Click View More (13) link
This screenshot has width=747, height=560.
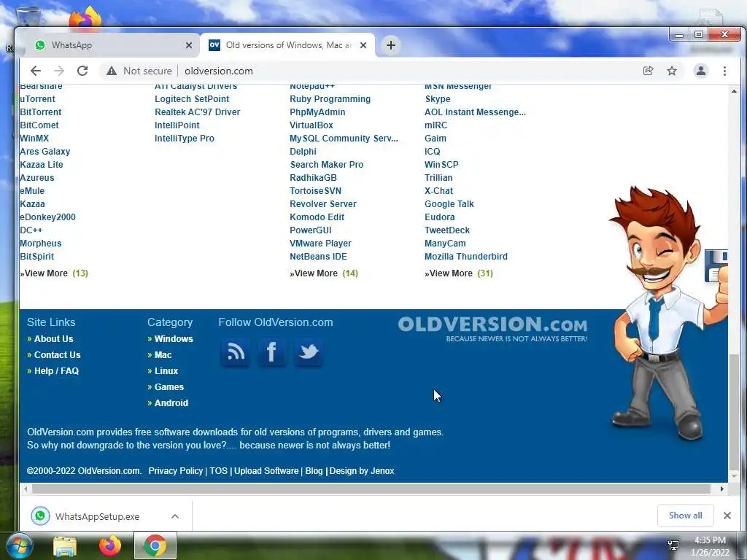coord(54,273)
